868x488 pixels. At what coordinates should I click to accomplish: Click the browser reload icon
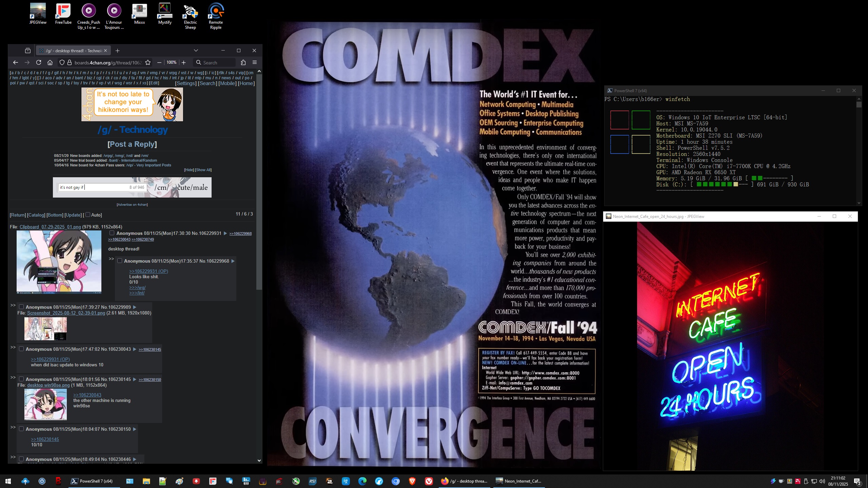click(39, 62)
